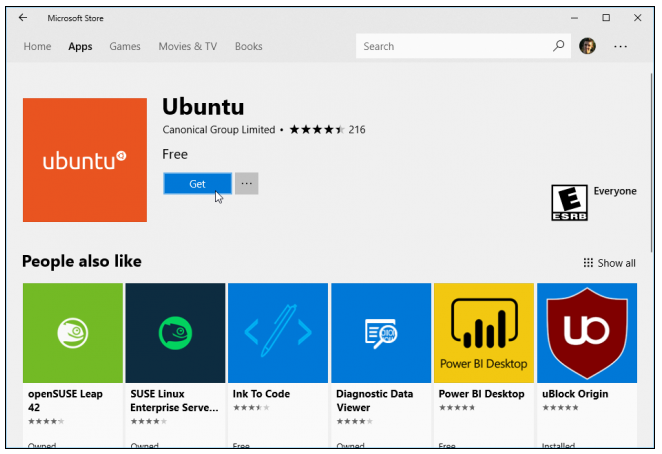This screenshot has width=662, height=454.
Task: Maximize the Microsoft Store window
Action: [x=606, y=18]
